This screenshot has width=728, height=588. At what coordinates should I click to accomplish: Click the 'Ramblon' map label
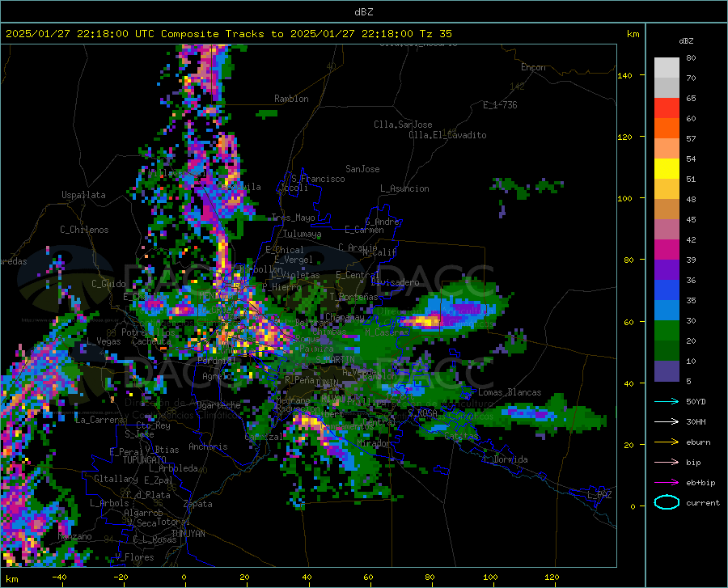[291, 99]
